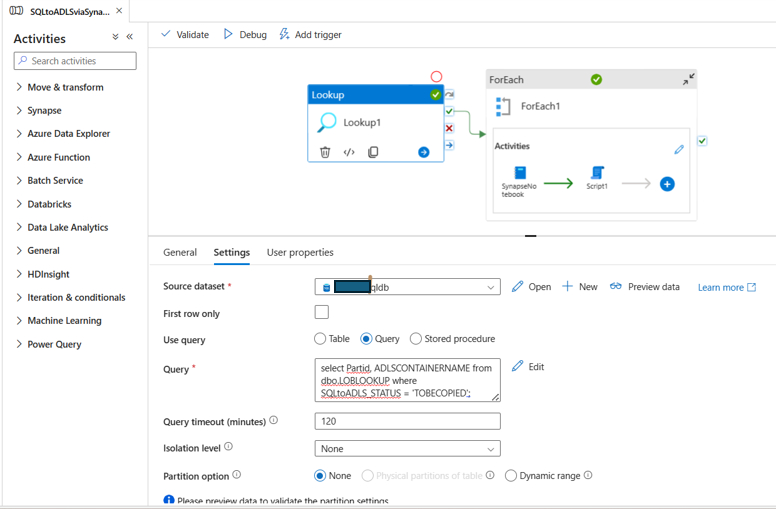
Task: Collapse the ForEach activity container
Action: tap(688, 79)
